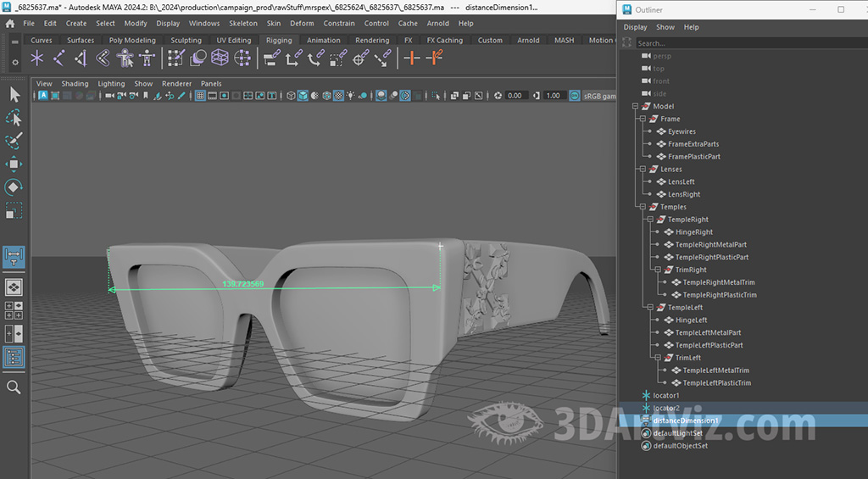The image size is (868, 479).
Task: Choose the Move tool in toolbox
Action: 14,164
